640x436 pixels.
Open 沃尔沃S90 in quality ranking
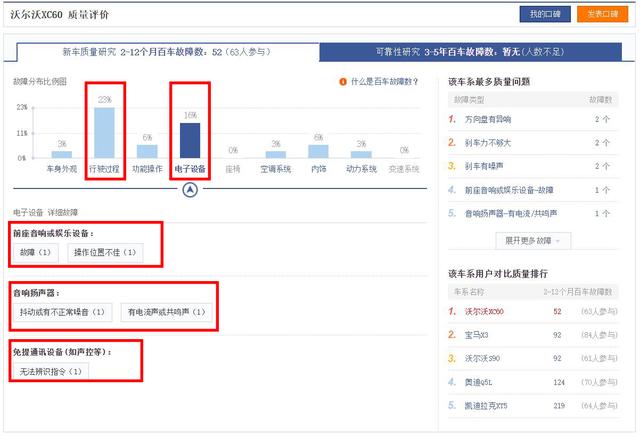coord(482,358)
